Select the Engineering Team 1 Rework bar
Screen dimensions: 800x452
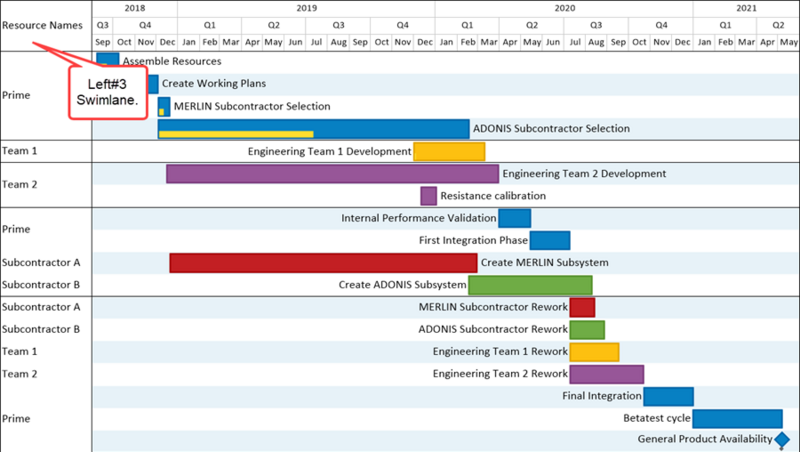click(x=594, y=352)
